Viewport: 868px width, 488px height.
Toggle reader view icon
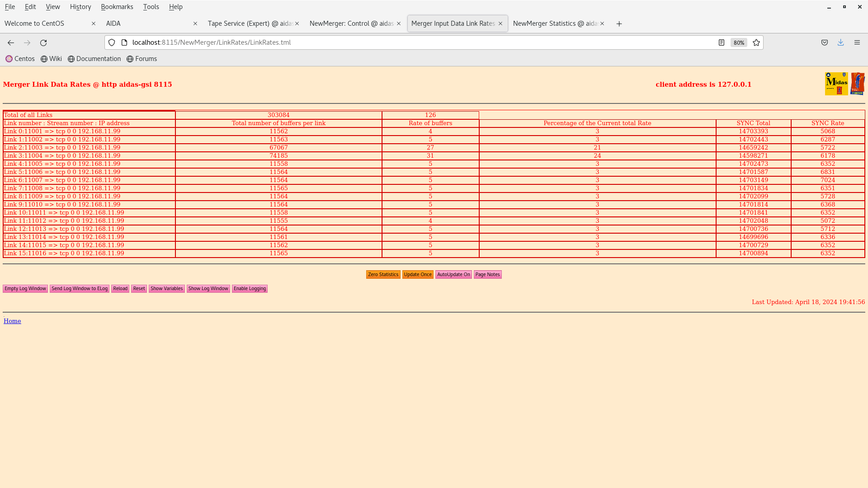(722, 42)
